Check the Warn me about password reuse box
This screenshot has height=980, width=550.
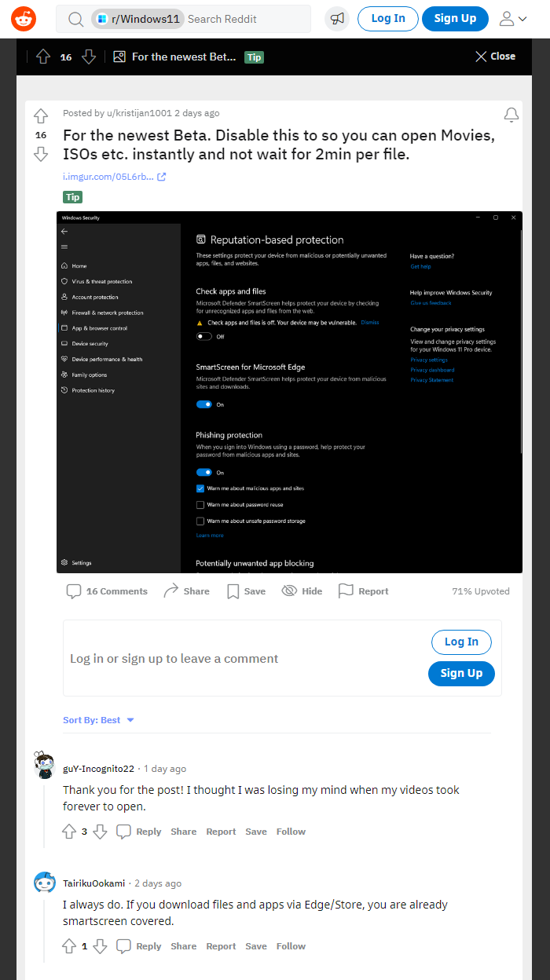pyautogui.click(x=200, y=505)
